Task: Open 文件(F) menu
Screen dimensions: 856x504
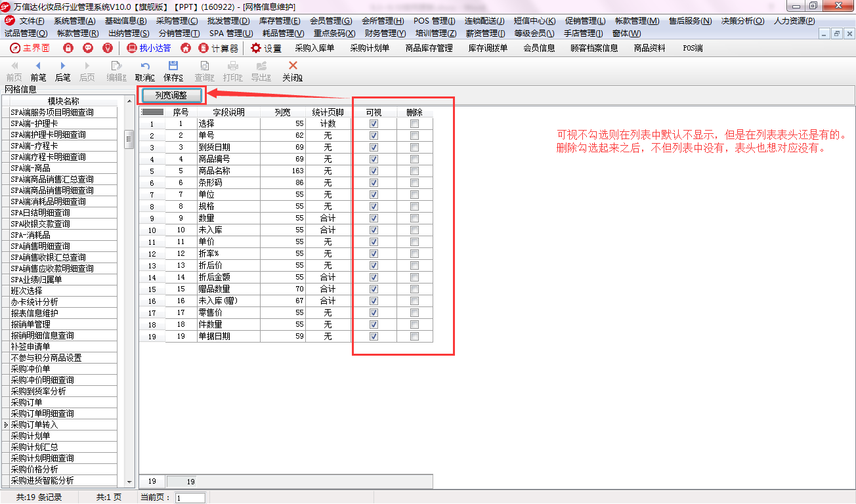Action: (32, 21)
